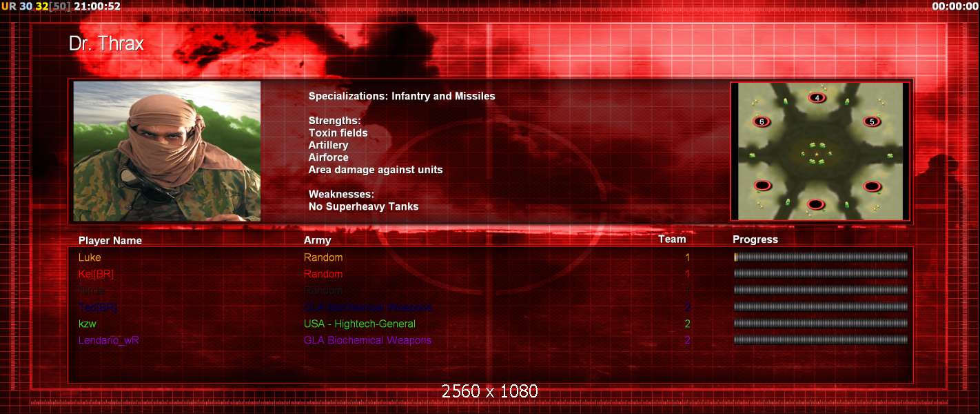
Task: Click kzw's loading progress bar
Action: (821, 323)
